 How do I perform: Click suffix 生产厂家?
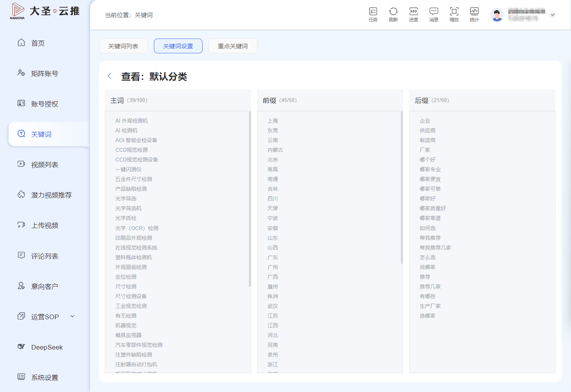(x=430, y=306)
